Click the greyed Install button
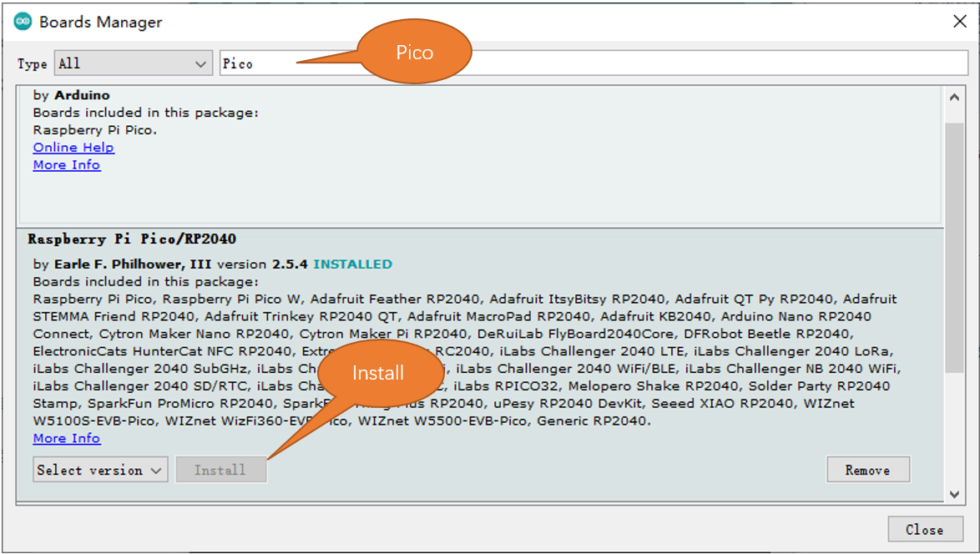The width and height of the screenshot is (980, 554). point(220,470)
